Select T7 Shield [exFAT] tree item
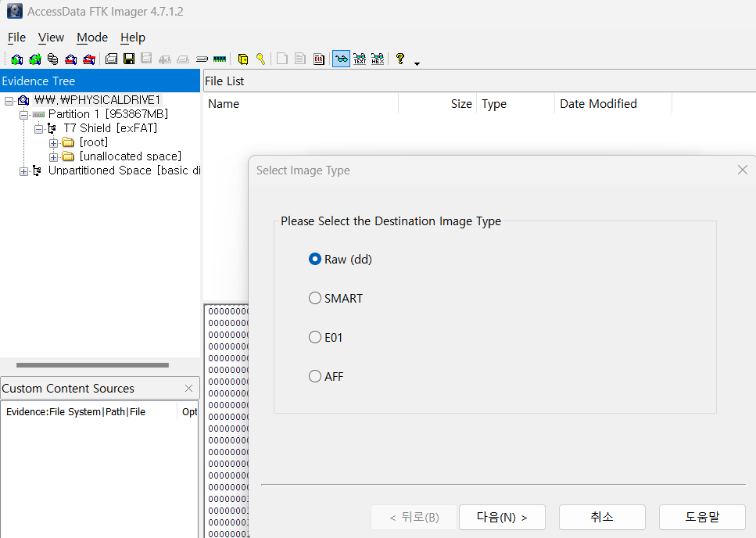The height and width of the screenshot is (538, 756). (x=110, y=128)
